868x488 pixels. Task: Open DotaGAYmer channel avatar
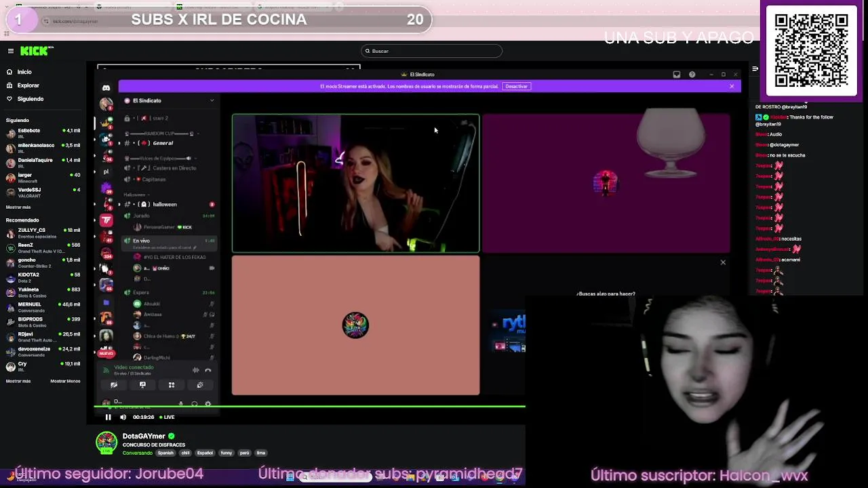tap(106, 443)
